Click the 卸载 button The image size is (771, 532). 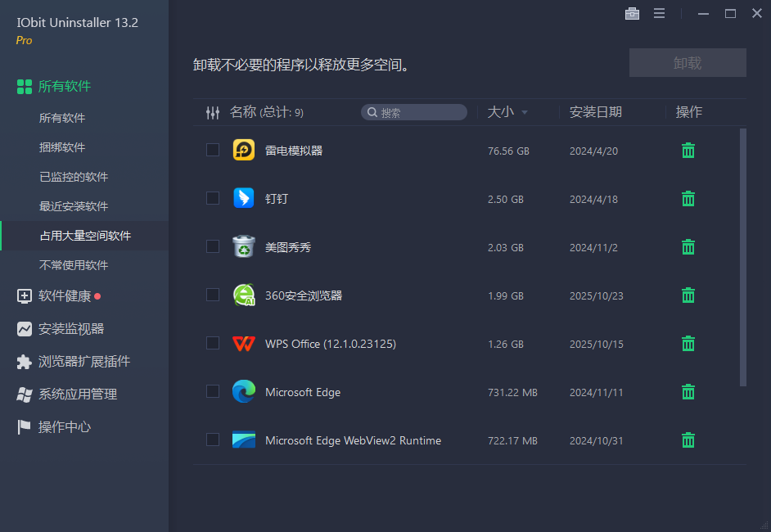pos(688,62)
